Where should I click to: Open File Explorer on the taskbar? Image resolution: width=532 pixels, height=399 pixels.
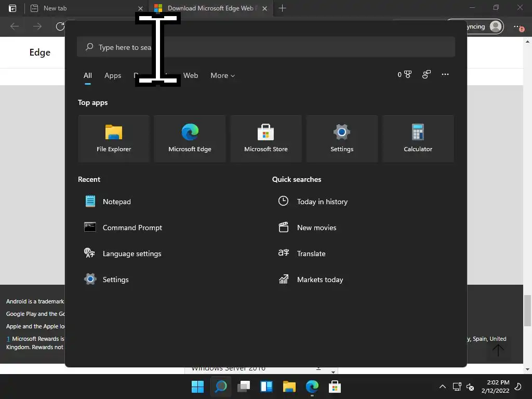tap(289, 387)
